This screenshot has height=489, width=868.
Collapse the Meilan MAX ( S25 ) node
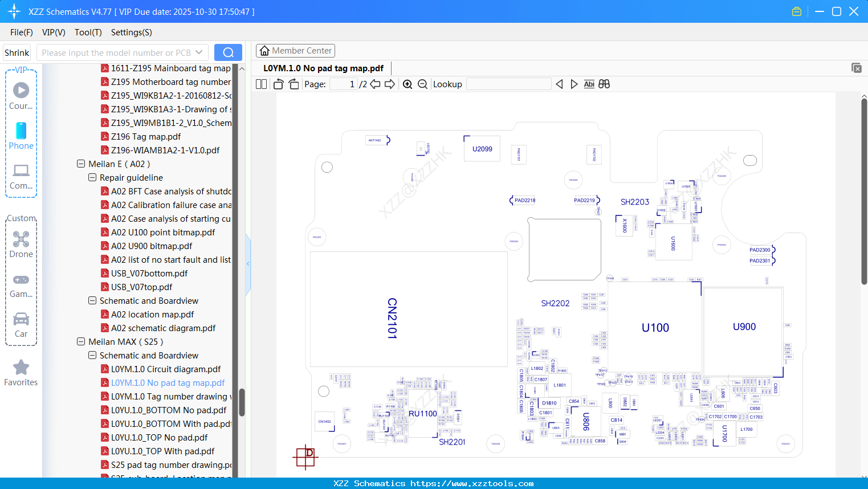coord(80,341)
